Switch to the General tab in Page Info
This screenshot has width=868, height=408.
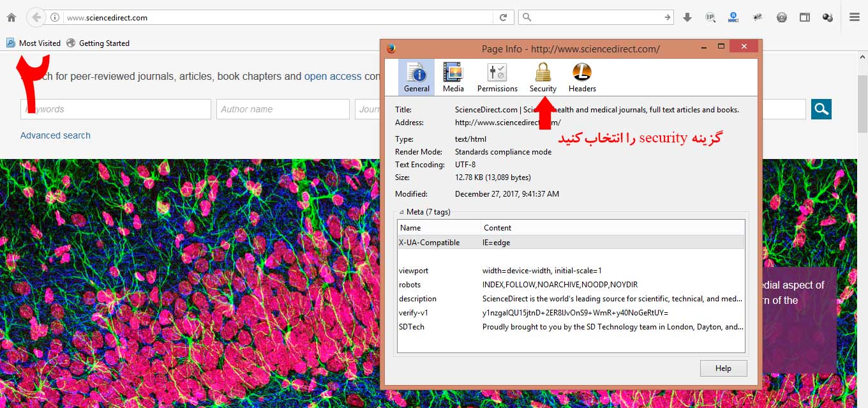point(416,77)
